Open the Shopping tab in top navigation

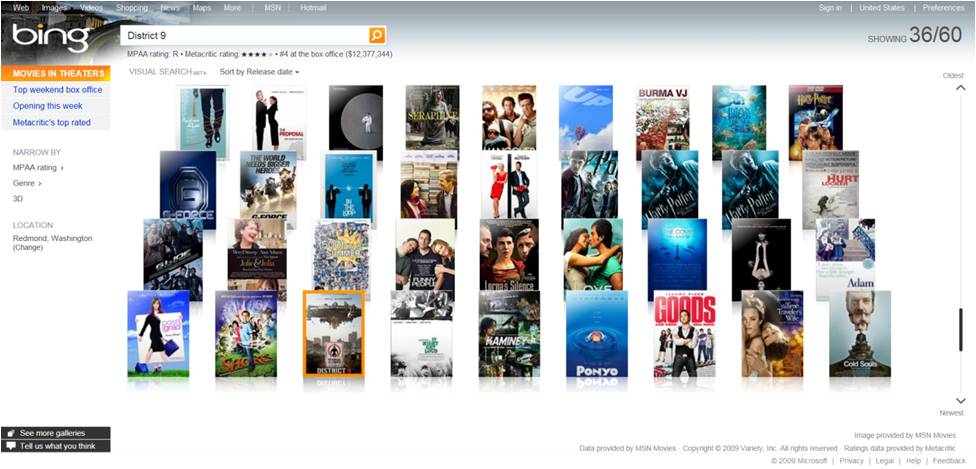coord(132,8)
